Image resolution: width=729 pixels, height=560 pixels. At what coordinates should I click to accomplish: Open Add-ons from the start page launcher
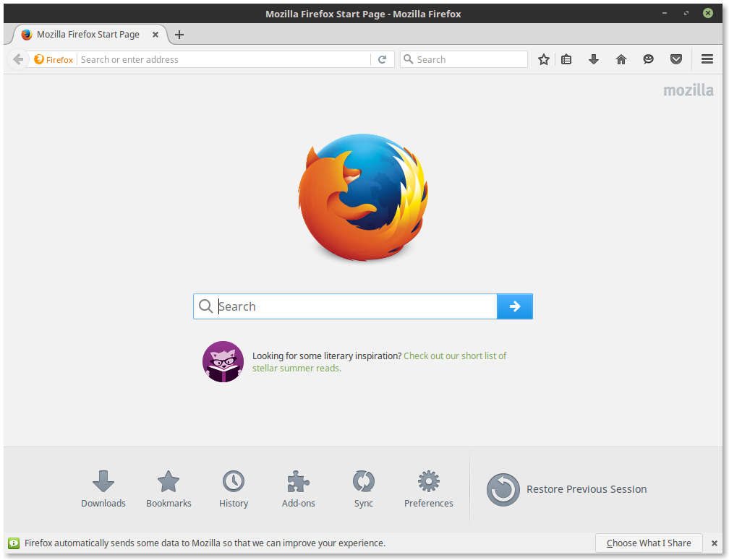point(299,489)
